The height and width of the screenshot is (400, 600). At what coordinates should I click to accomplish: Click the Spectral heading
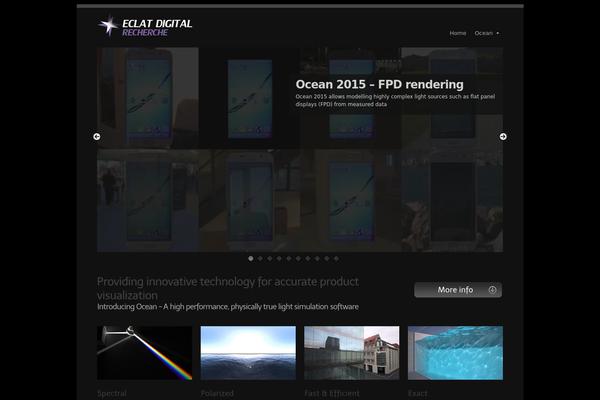[x=112, y=393]
